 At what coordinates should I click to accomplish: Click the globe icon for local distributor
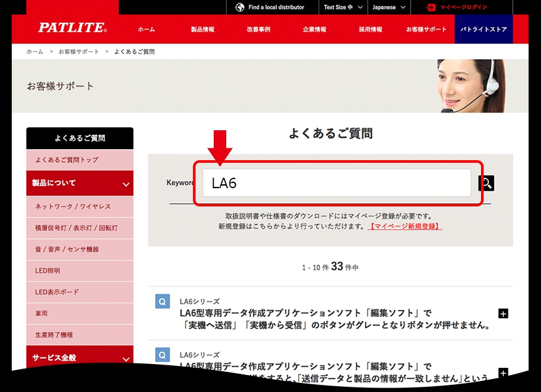click(x=240, y=7)
